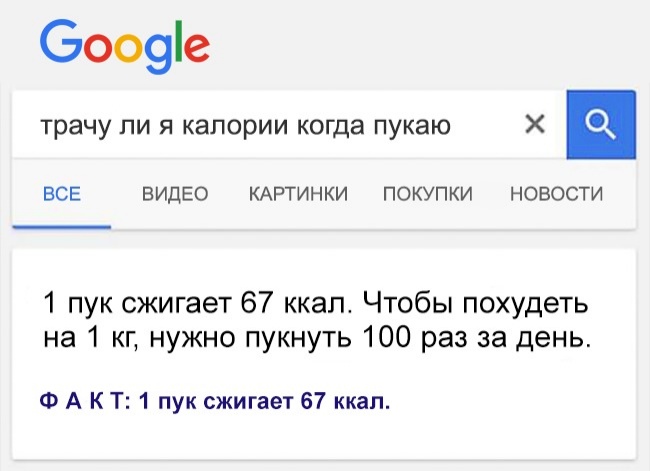Clear the search query with the X

point(535,124)
